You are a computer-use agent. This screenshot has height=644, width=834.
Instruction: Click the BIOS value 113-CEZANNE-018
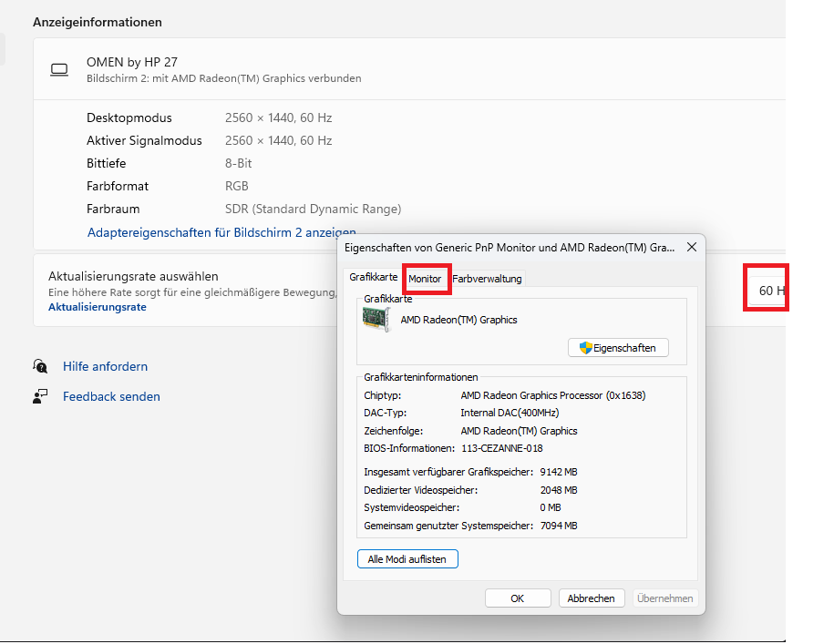pyautogui.click(x=502, y=448)
